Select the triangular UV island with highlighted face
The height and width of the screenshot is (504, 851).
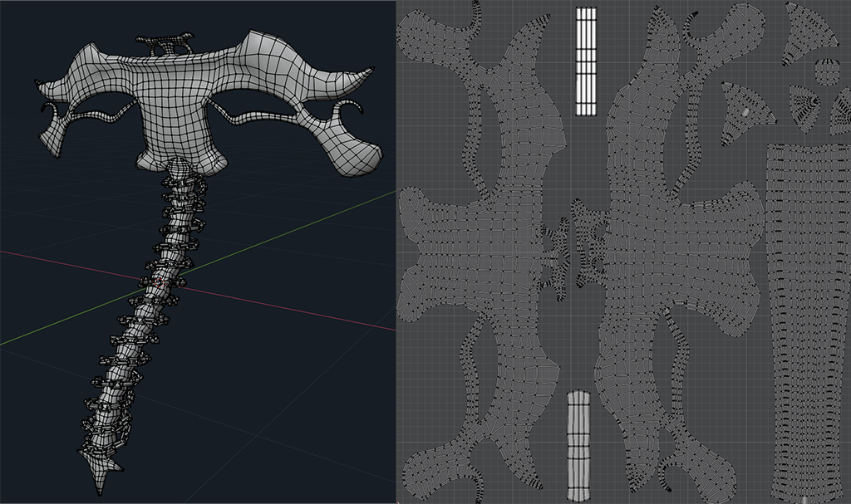click(x=746, y=114)
